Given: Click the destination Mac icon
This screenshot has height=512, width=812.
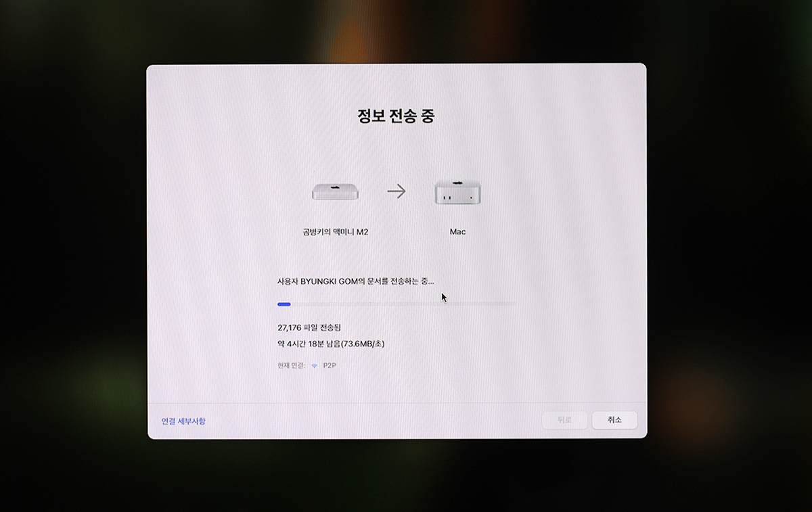Looking at the screenshot, I should [457, 191].
